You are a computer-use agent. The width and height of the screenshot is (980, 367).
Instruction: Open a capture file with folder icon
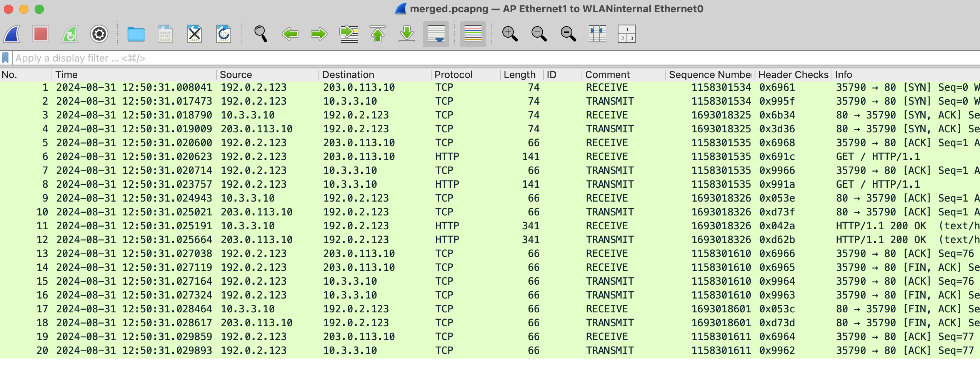(x=136, y=34)
